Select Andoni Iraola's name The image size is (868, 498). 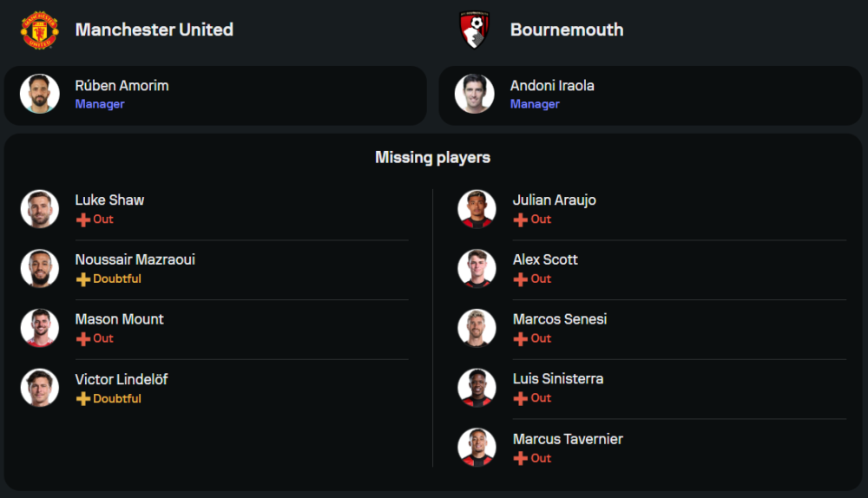(x=552, y=86)
